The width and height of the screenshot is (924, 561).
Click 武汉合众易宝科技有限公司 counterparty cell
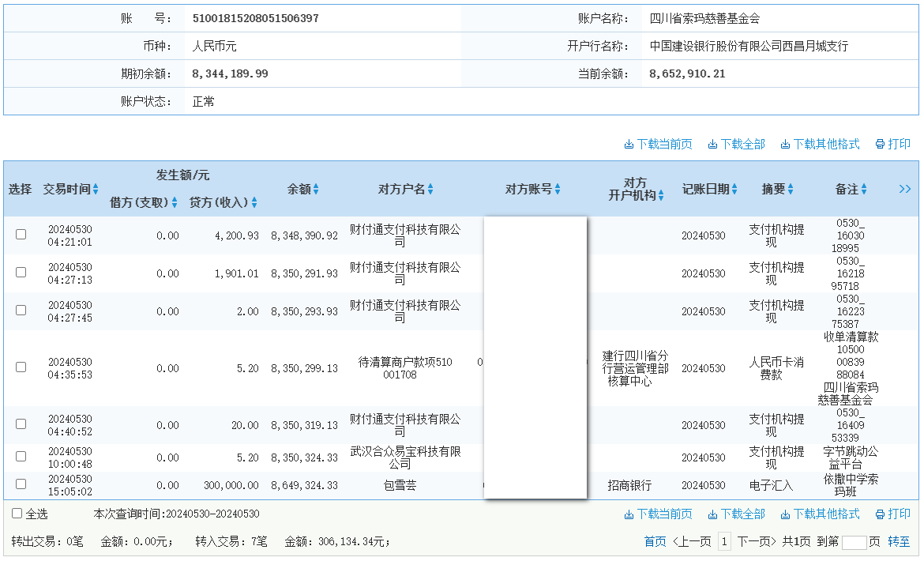(x=405, y=457)
